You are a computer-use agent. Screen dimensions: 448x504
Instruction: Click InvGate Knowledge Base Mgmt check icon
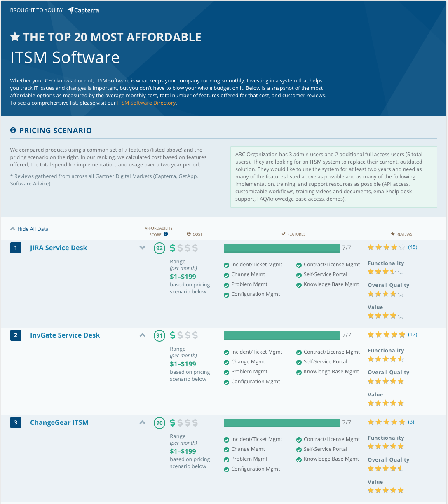click(x=299, y=372)
